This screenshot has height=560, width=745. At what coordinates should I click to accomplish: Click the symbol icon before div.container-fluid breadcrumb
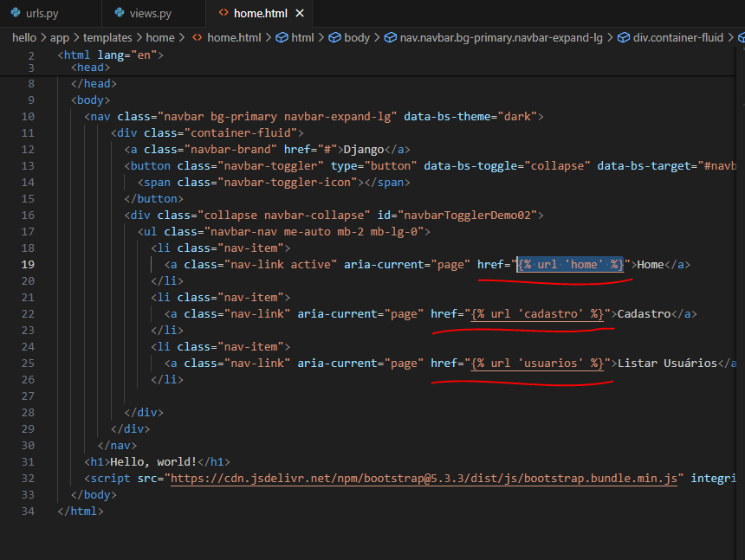[622, 38]
